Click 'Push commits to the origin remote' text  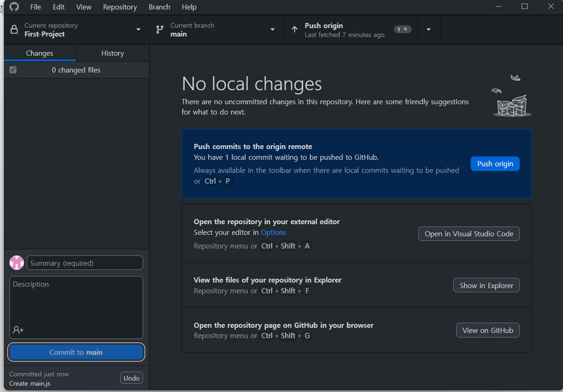253,147
